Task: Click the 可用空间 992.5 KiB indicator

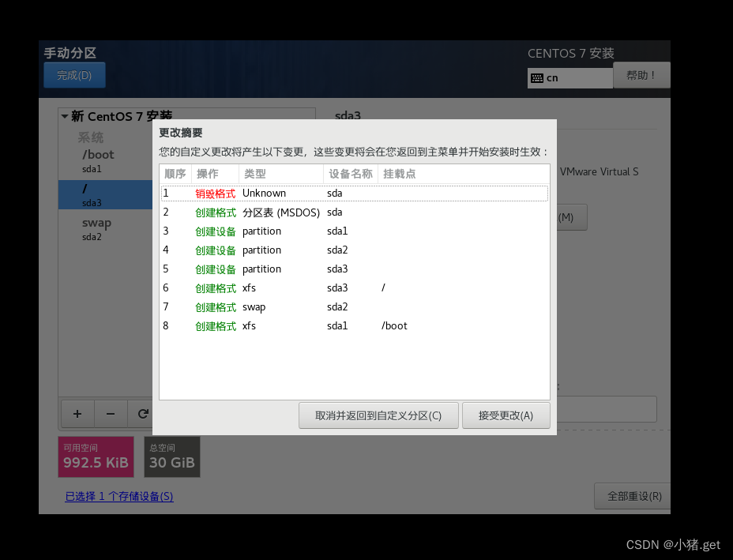Action: point(96,457)
